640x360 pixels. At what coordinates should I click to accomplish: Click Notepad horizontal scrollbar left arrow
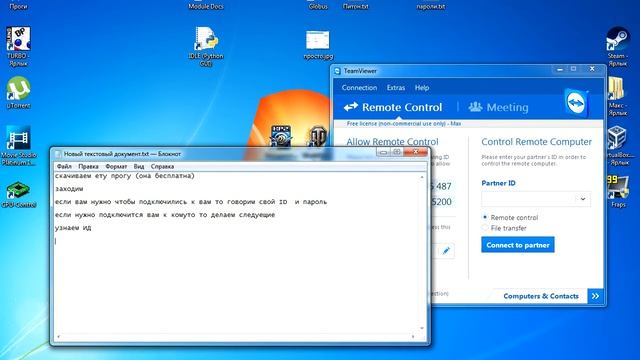pos(58,337)
